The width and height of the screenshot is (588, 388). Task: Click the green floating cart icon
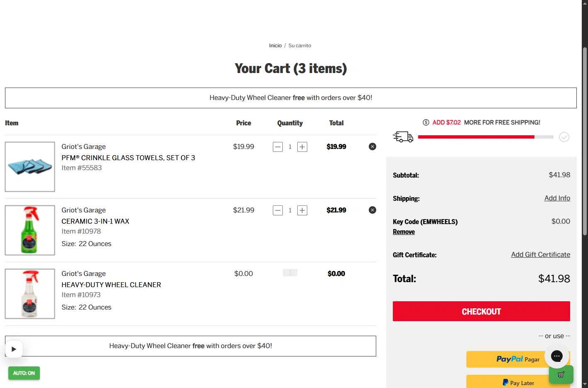(561, 374)
